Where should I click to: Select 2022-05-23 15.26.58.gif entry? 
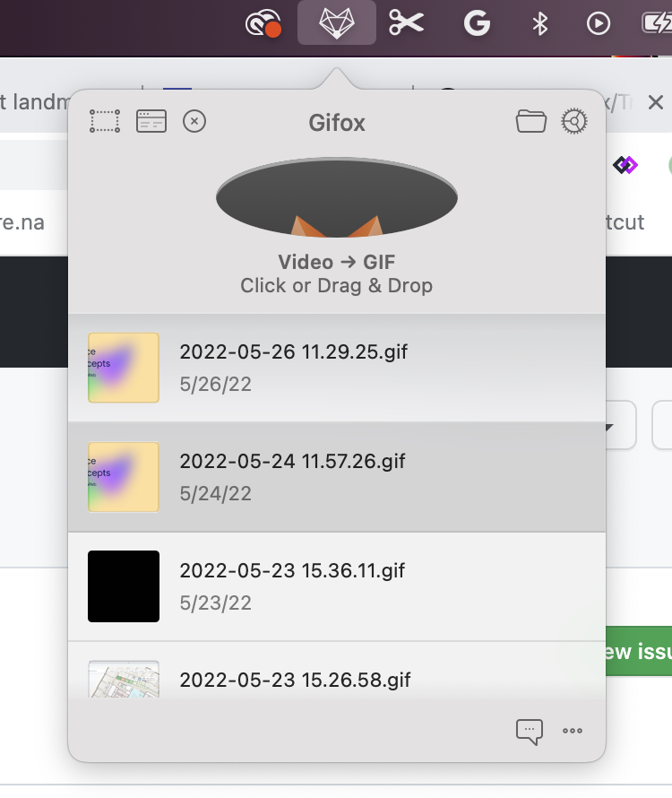(337, 671)
